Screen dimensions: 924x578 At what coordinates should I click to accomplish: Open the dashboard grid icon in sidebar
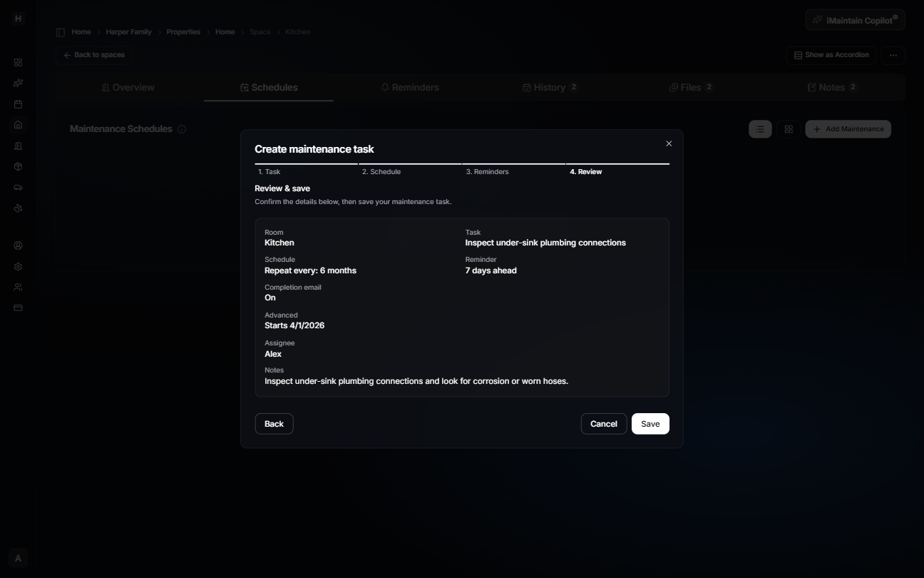(x=18, y=62)
